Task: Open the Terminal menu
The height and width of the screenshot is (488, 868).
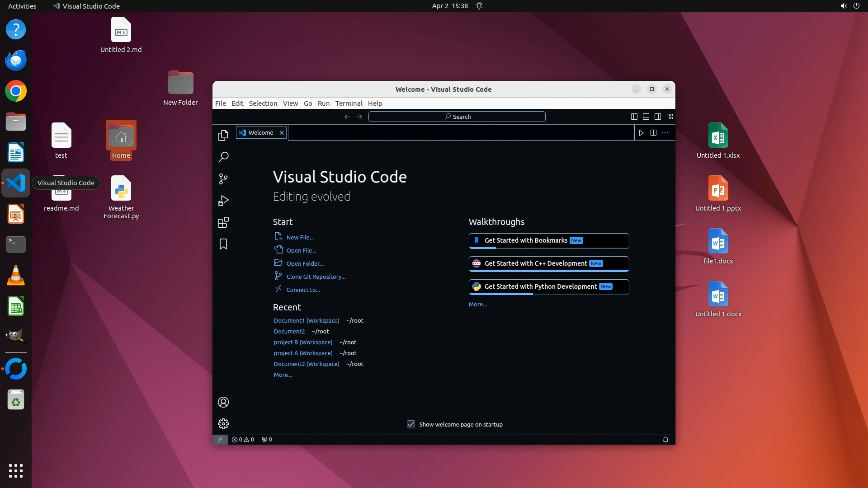Action: click(x=349, y=103)
